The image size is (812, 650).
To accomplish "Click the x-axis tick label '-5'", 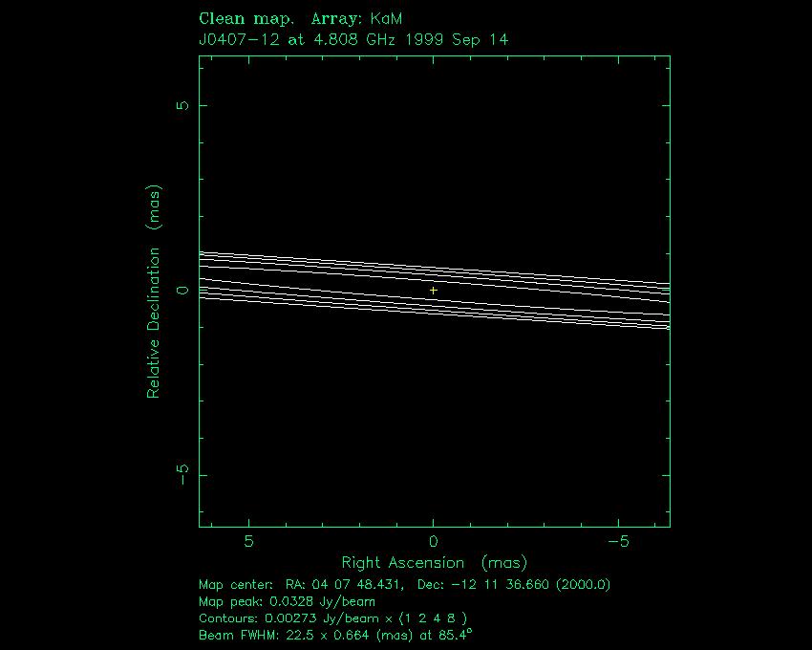I will tap(618, 542).
